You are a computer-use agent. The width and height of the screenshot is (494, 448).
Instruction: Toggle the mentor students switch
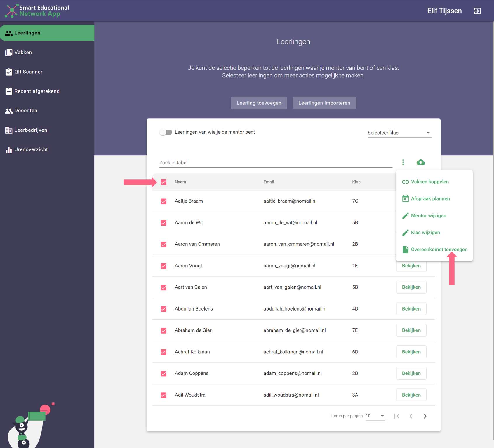tap(166, 132)
